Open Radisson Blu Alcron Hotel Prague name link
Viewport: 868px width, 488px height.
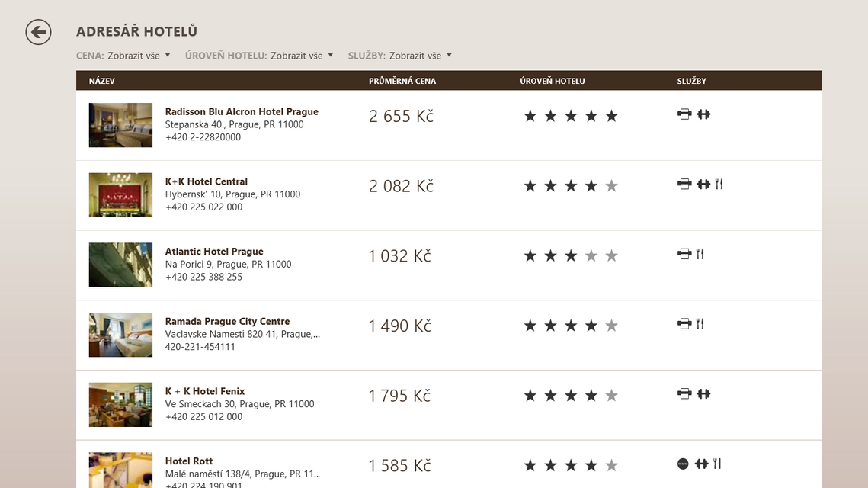click(x=242, y=111)
